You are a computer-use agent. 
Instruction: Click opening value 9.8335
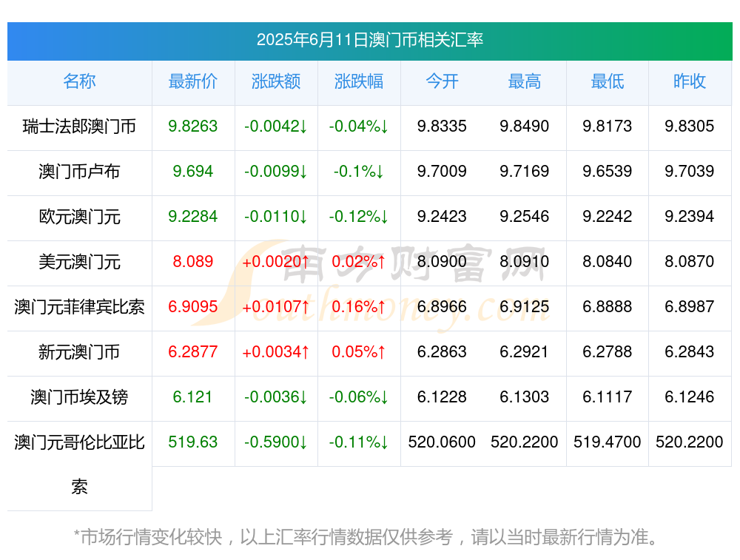pos(442,126)
